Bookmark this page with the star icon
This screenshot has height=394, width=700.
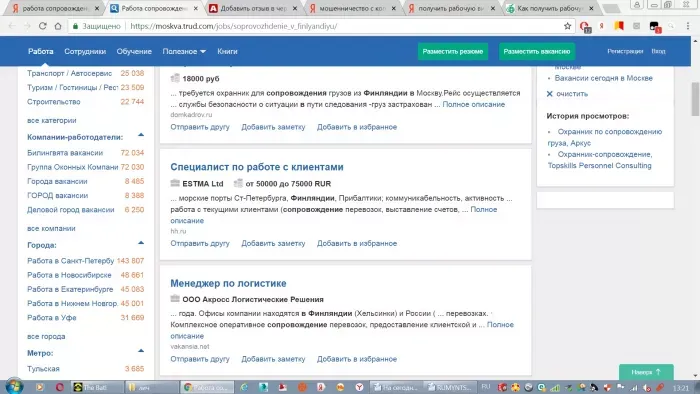567,26
